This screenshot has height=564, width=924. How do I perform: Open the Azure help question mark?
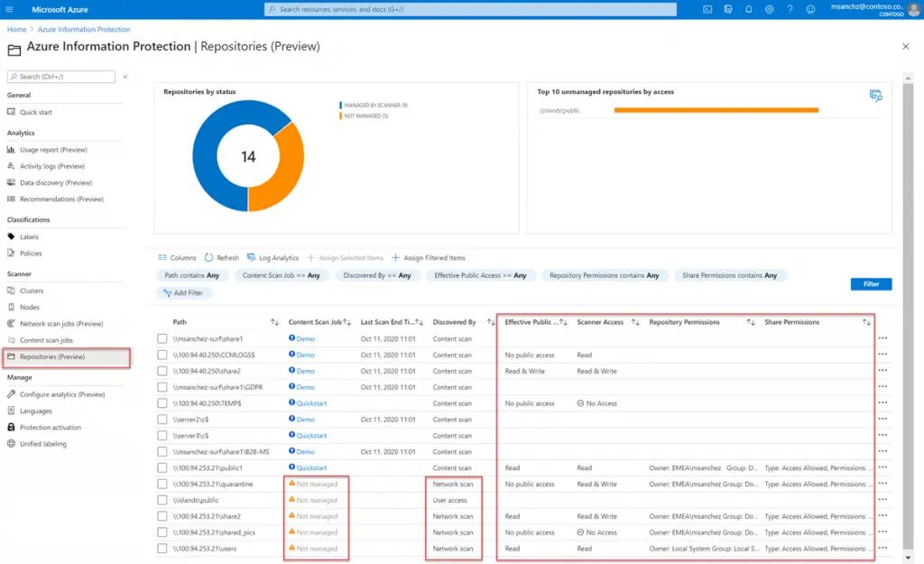tap(790, 10)
